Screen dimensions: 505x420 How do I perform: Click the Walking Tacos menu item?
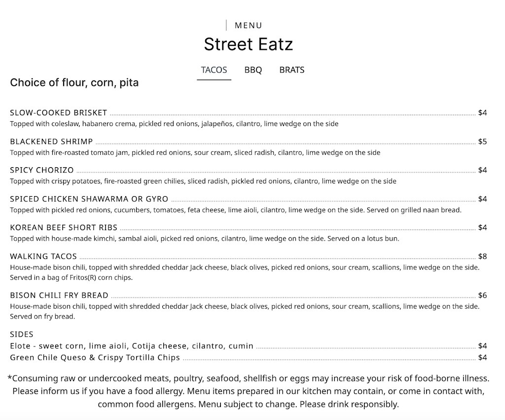tap(43, 256)
